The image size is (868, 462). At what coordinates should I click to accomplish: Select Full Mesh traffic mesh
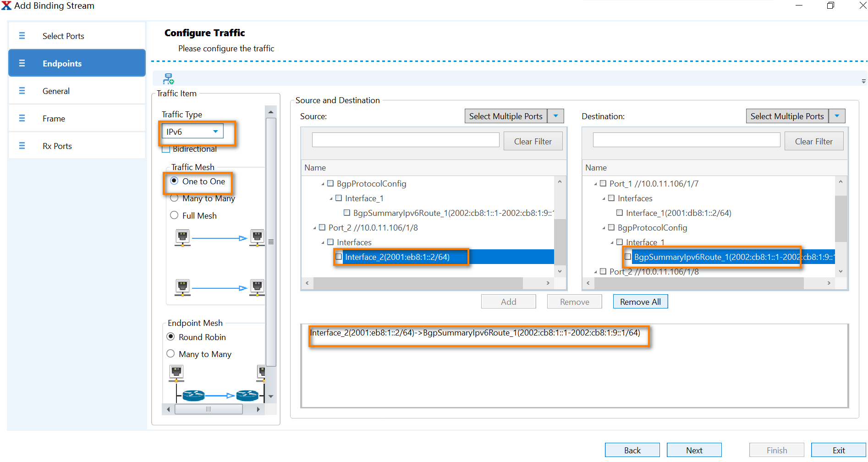174,215
